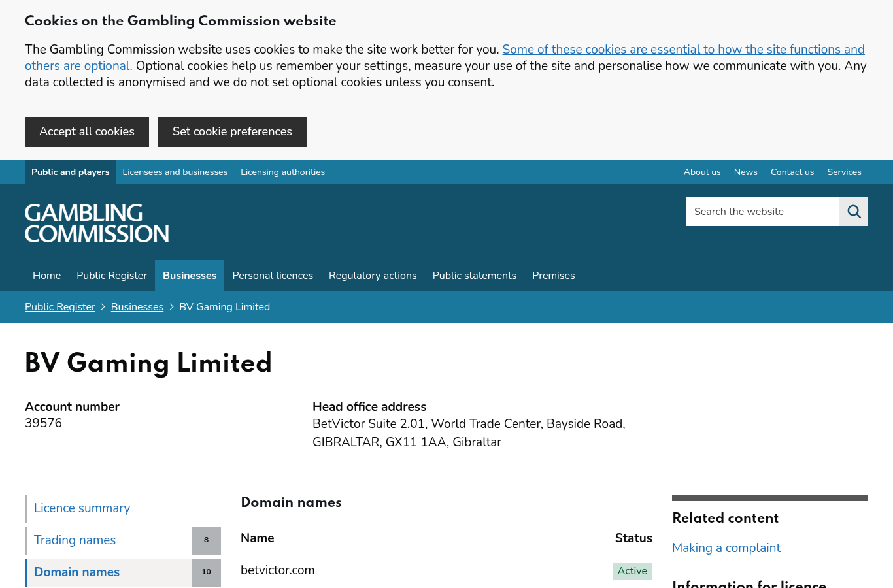Open Public Register in main navigation

click(112, 276)
